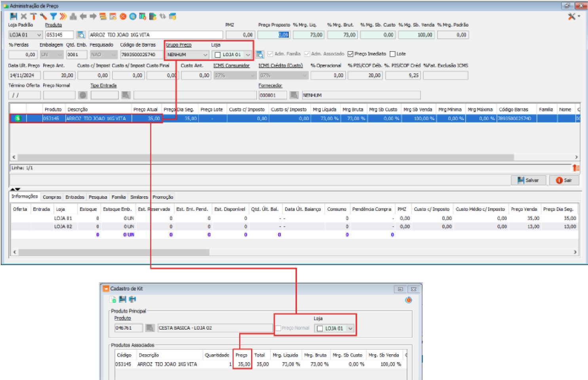Toggle the Preço Imediato checkbox
Image resolution: width=588 pixels, height=380 pixels.
coord(350,54)
